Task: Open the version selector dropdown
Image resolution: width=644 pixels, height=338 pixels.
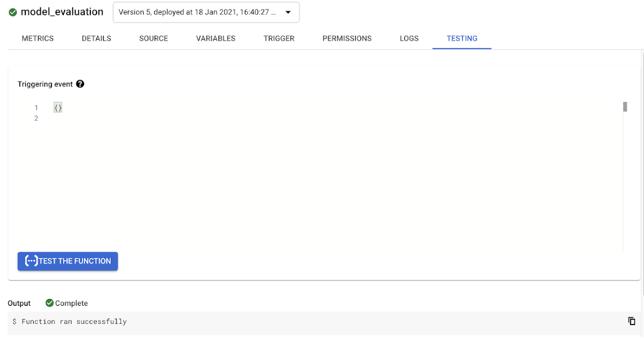Action: [x=206, y=12]
